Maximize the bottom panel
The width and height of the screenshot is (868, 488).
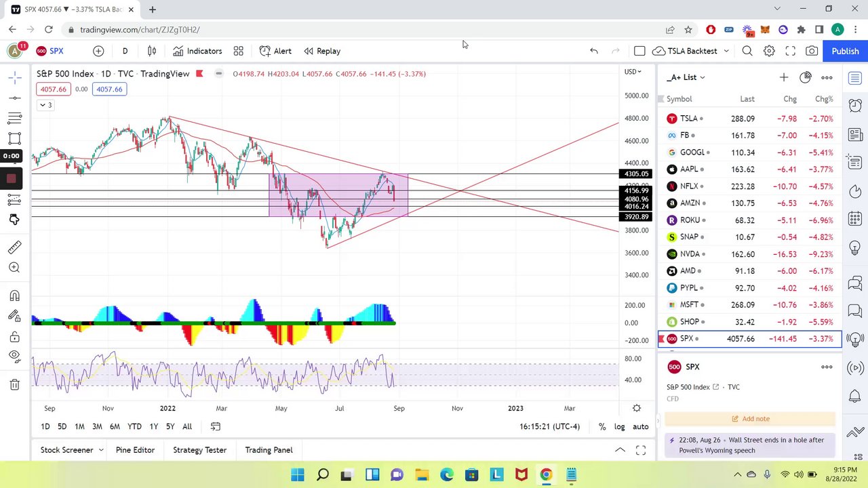(x=641, y=450)
